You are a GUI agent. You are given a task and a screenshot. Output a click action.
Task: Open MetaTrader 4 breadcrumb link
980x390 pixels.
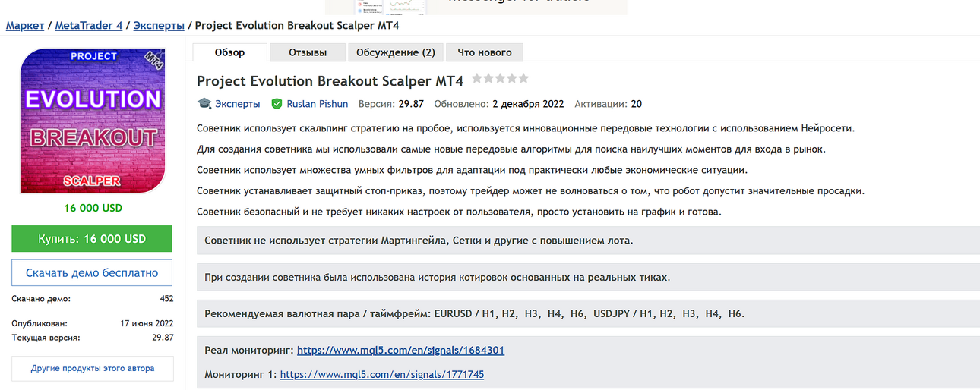pyautogui.click(x=89, y=25)
